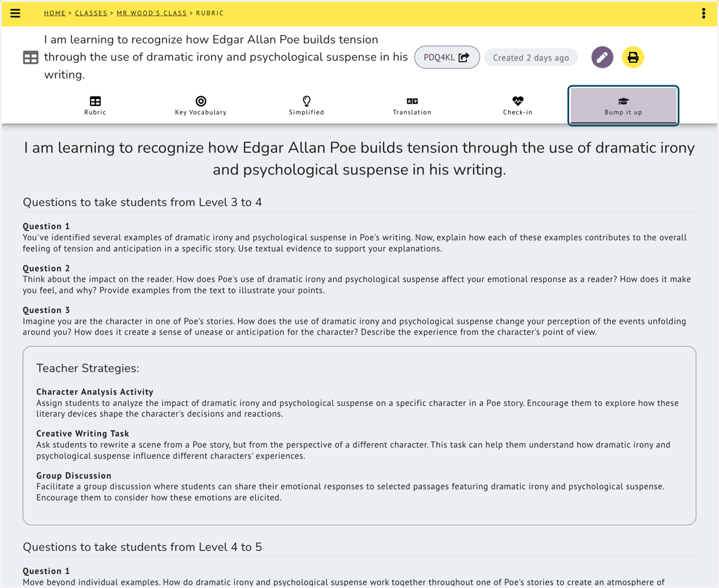This screenshot has height=588, width=719.
Task: Click the learning goal title in header
Action: 226,57
